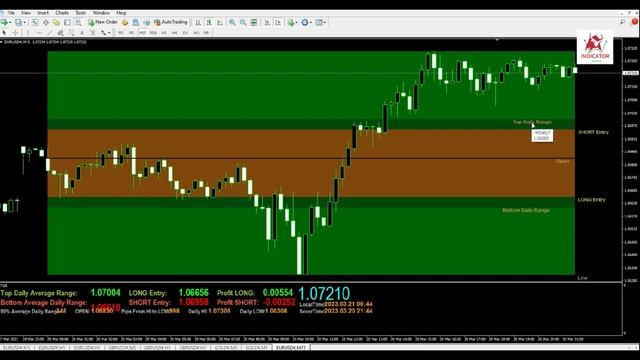The width and height of the screenshot is (640, 360).
Task: Tile chart windows
Action: tap(254, 22)
